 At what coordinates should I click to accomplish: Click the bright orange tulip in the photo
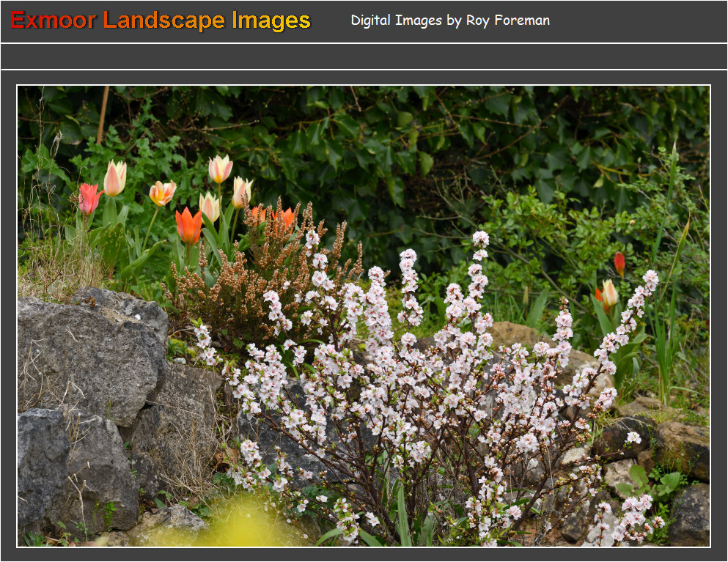pos(188,225)
